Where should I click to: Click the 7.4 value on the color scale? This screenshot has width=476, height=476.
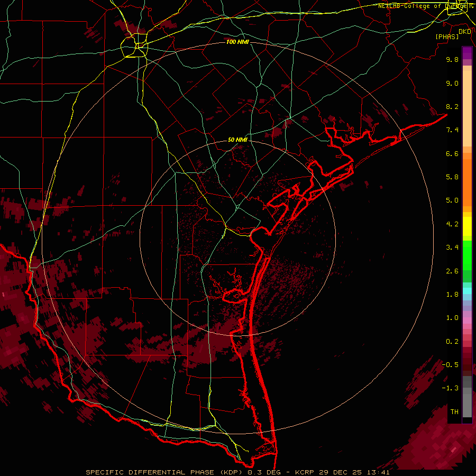point(452,130)
